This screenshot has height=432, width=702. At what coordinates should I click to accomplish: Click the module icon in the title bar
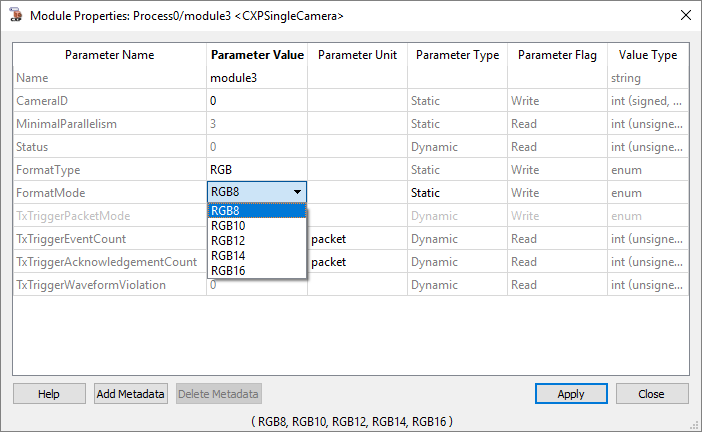16,15
